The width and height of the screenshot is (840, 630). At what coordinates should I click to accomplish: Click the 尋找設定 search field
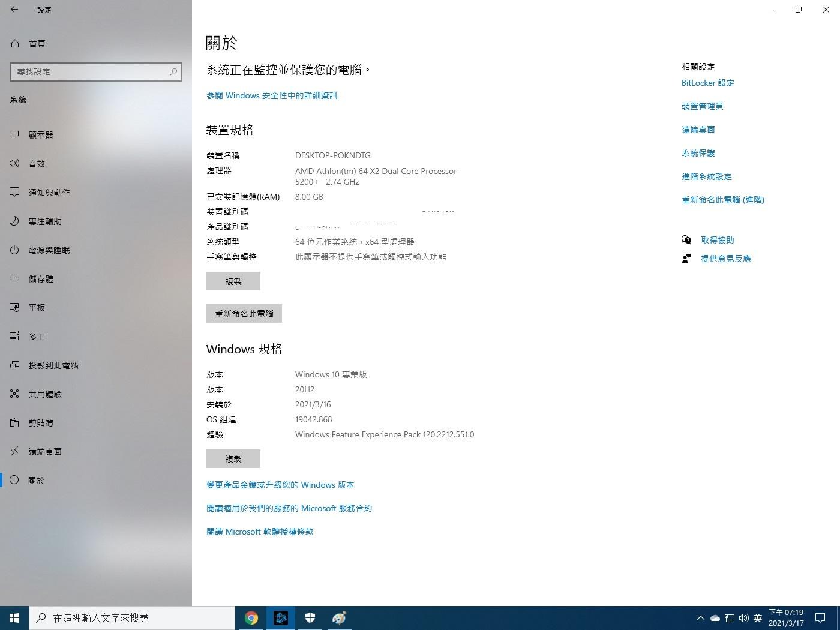tap(96, 71)
